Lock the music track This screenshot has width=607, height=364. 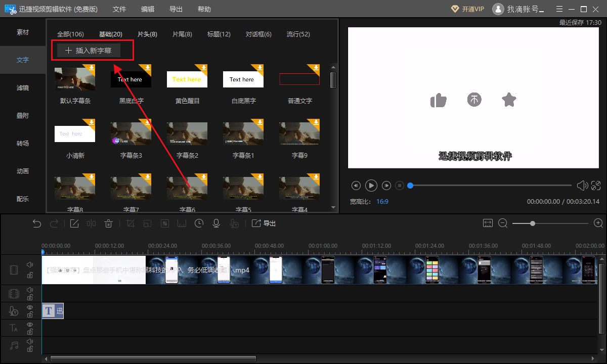coord(30,349)
